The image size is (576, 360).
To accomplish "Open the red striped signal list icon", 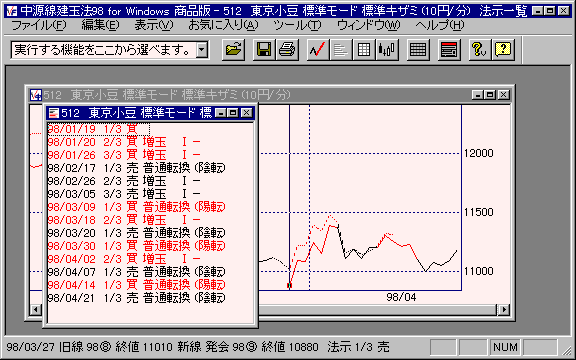I will click(449, 50).
